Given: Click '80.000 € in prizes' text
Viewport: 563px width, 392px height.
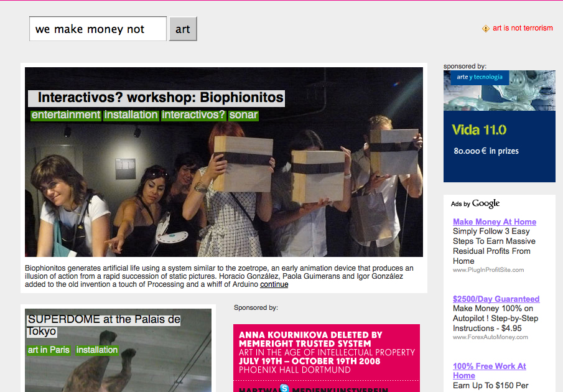Looking at the screenshot, I should click(x=486, y=151).
